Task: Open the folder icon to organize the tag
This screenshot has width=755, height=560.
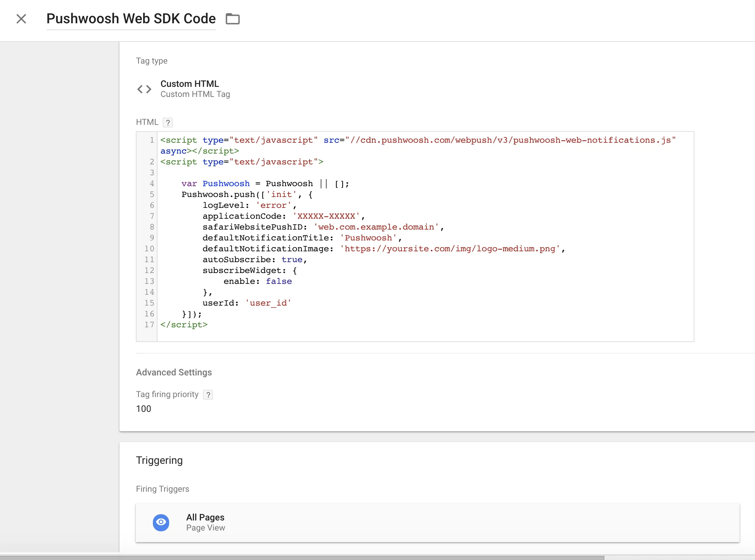Action: pyautogui.click(x=233, y=19)
